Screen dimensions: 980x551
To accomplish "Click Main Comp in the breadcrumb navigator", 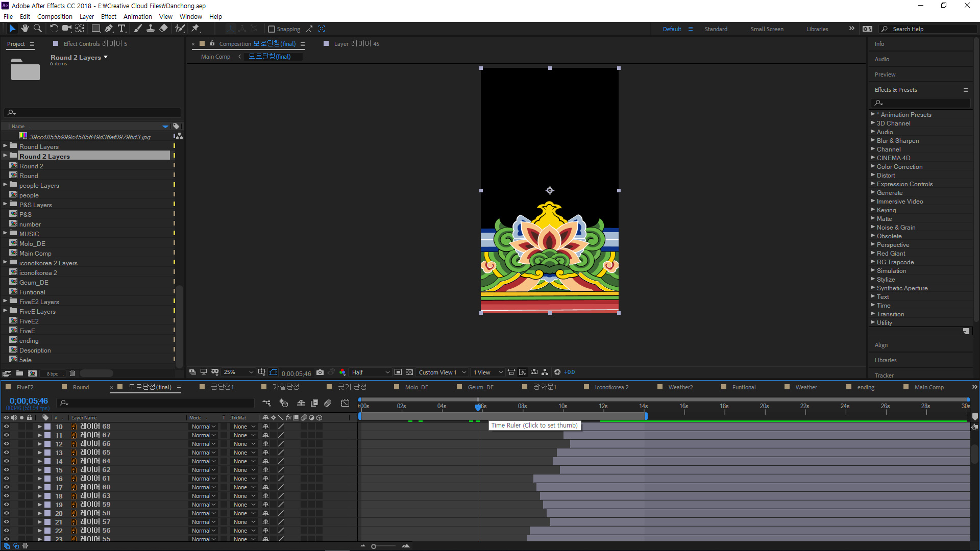I will pos(215,57).
